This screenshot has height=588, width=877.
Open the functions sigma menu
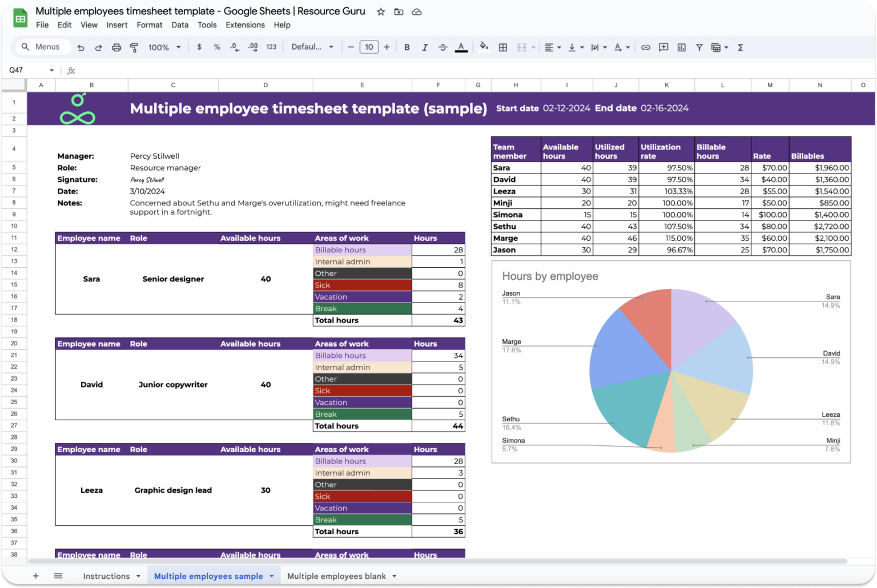[x=740, y=47]
